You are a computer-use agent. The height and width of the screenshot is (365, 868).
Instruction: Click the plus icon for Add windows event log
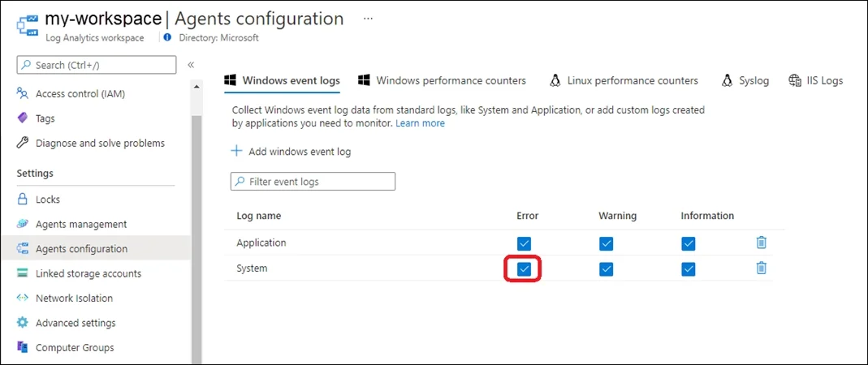tap(236, 151)
